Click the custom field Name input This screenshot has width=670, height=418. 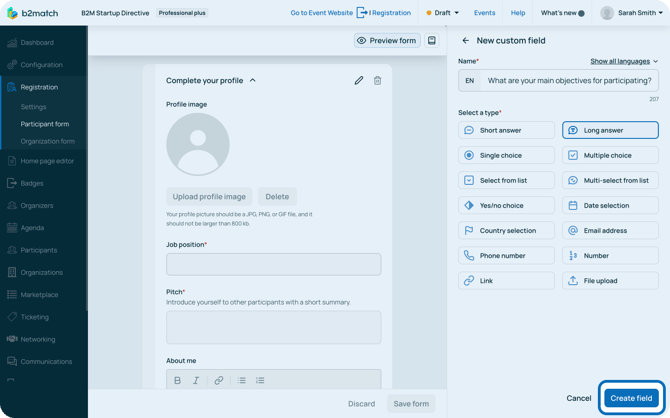[558, 80]
